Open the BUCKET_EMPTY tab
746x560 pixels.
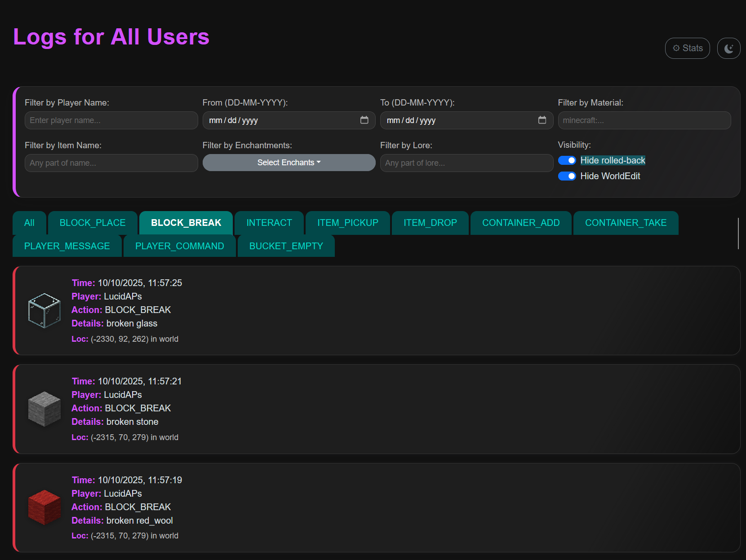(x=286, y=247)
